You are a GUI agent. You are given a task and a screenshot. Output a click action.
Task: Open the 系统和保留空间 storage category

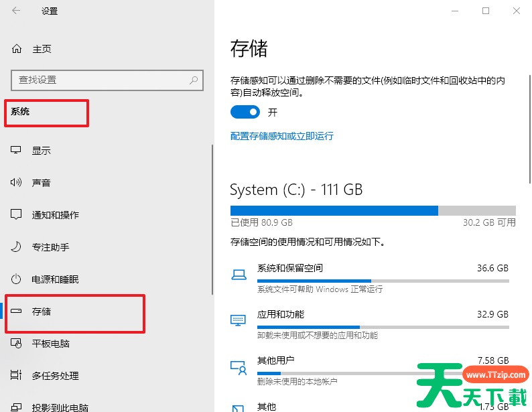[x=370, y=278]
